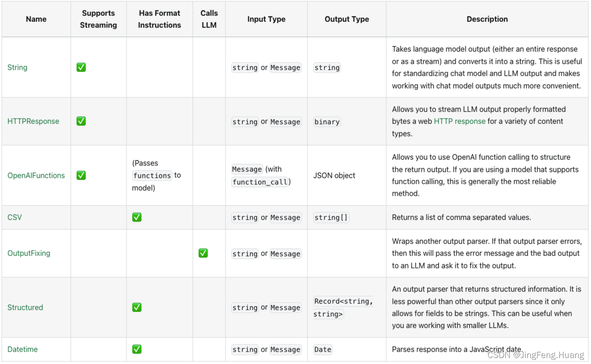Image resolution: width=591 pixels, height=364 pixels.
Task: Click the Structured parser link
Action: 25,307
